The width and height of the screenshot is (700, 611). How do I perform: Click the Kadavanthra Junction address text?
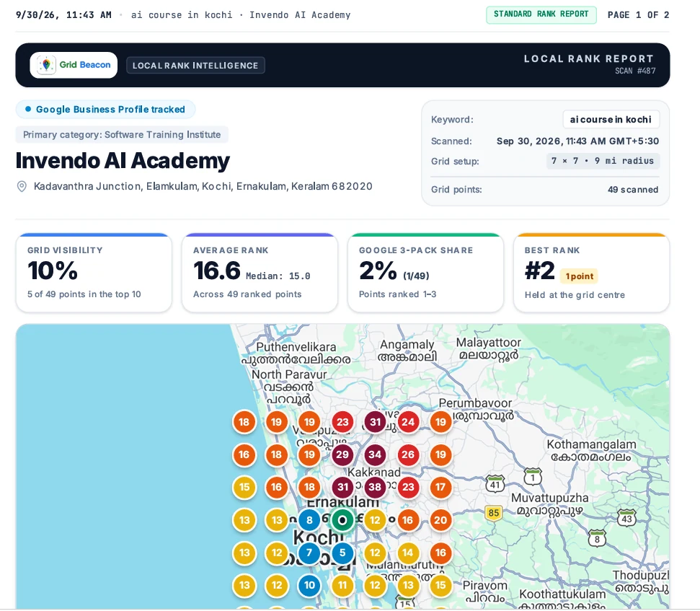pos(203,186)
